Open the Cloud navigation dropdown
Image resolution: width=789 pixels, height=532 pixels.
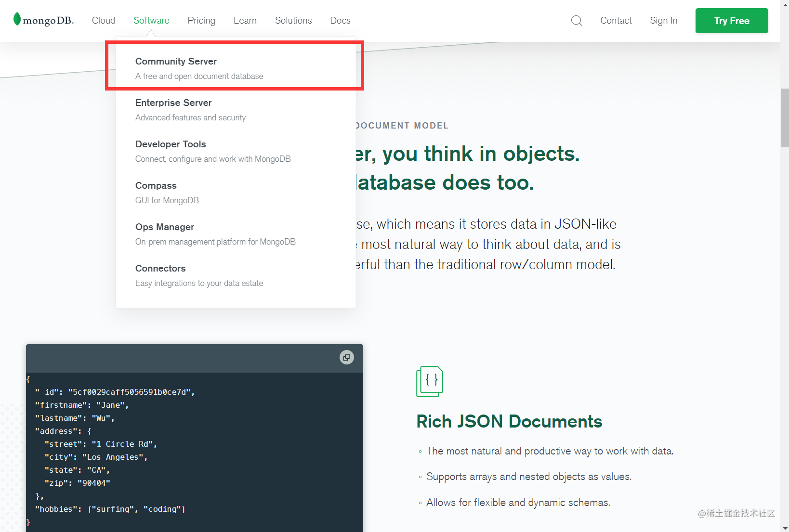click(103, 20)
